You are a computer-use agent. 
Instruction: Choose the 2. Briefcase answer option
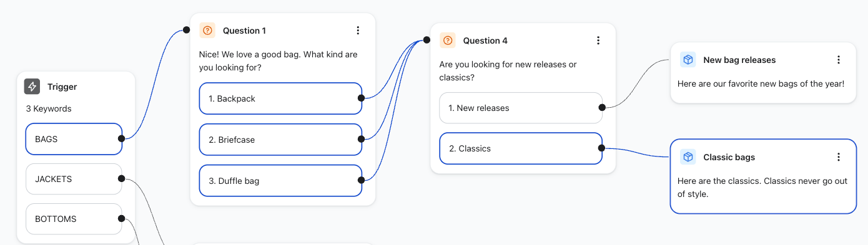pyautogui.click(x=280, y=140)
